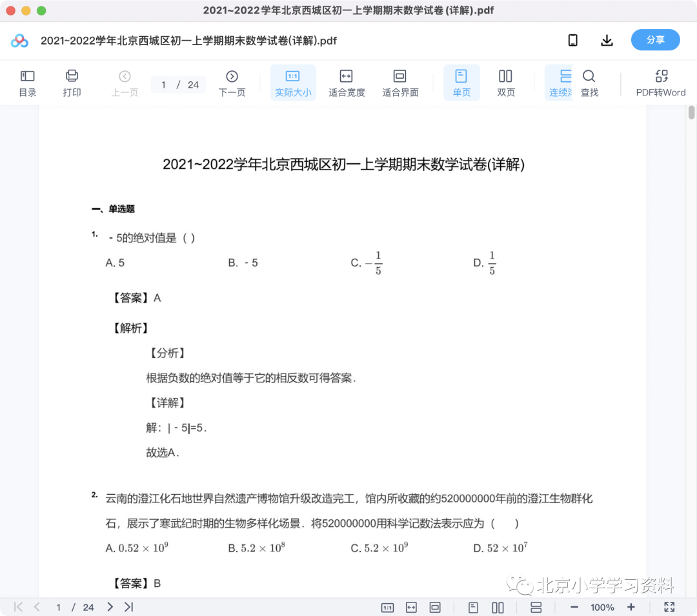Click the document title heading text
Screen dimensions: 697x616
tap(343, 164)
